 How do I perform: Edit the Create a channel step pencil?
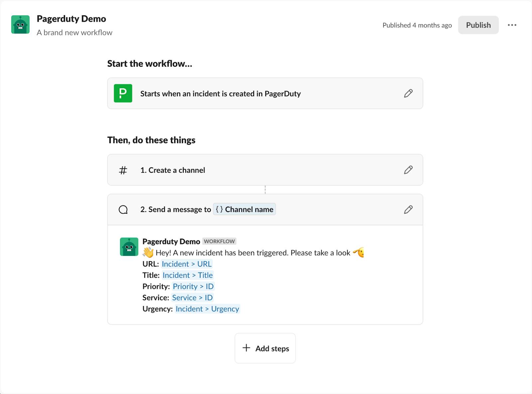point(408,170)
